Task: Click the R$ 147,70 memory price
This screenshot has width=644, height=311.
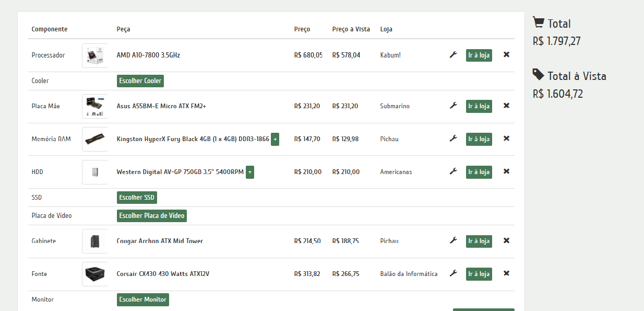Action: pos(307,139)
